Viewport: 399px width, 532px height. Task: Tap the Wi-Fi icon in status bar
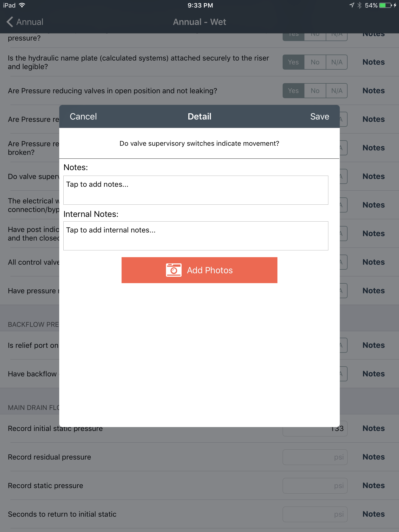[22, 5]
